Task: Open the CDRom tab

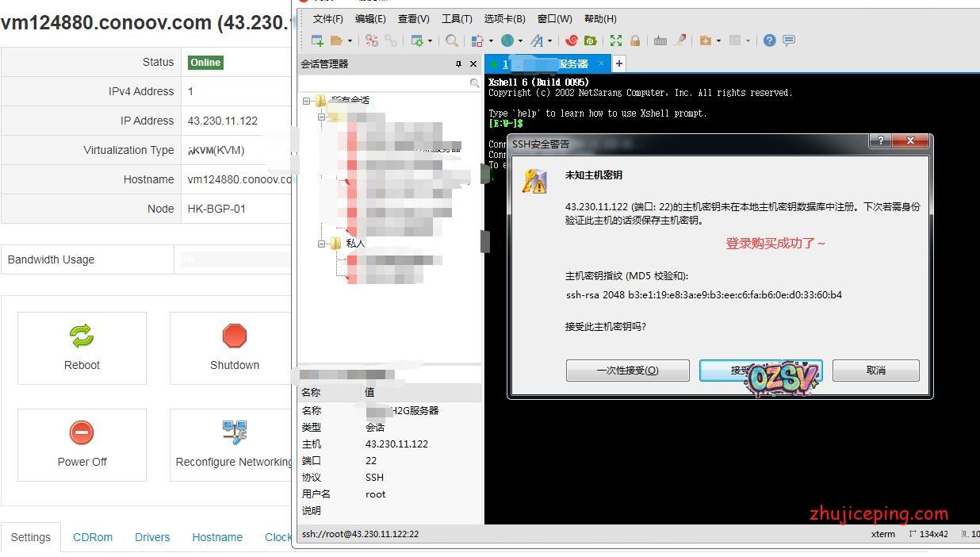Action: 93,537
